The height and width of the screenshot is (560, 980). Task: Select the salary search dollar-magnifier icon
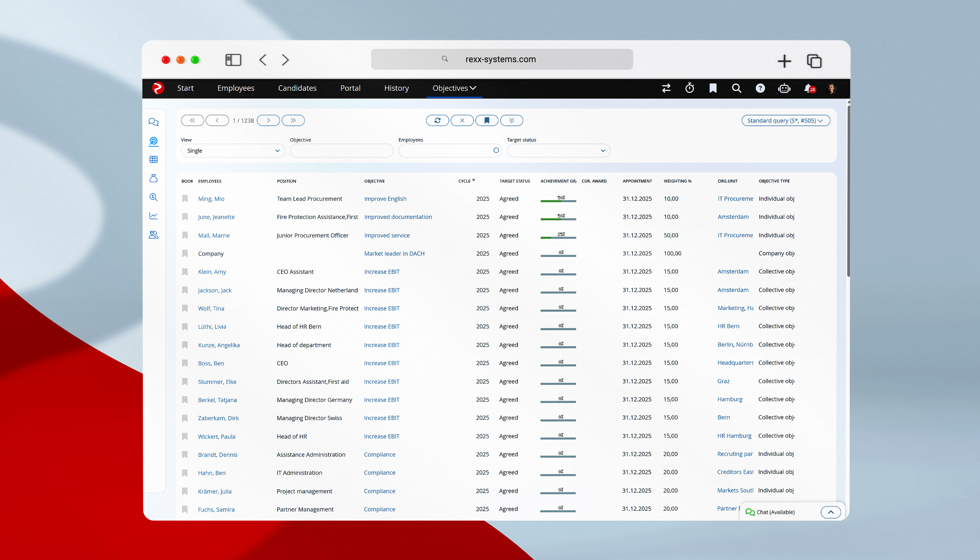(153, 197)
